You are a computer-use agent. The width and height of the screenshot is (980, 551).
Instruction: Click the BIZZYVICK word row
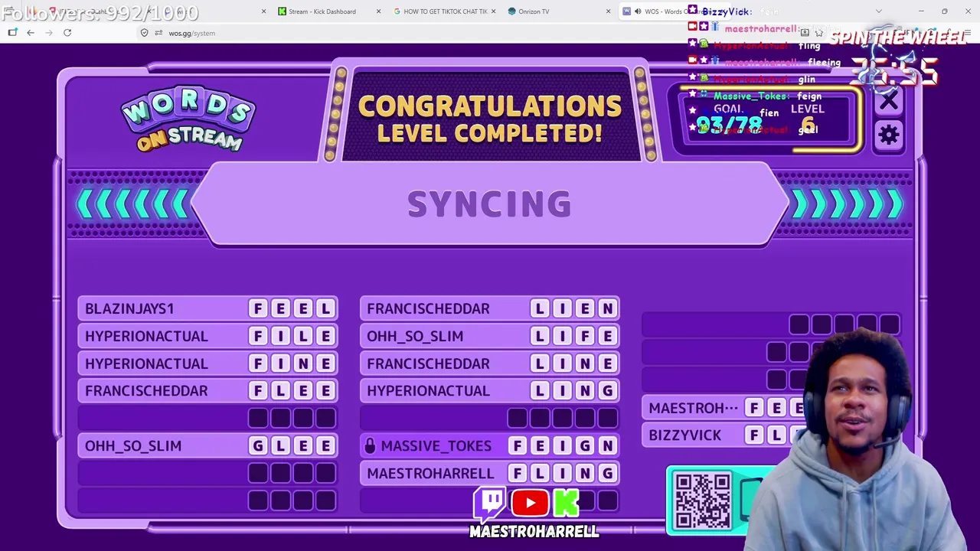(x=724, y=435)
